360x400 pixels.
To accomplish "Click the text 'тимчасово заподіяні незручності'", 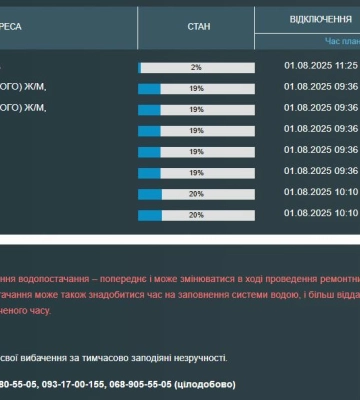I will click(154, 358).
